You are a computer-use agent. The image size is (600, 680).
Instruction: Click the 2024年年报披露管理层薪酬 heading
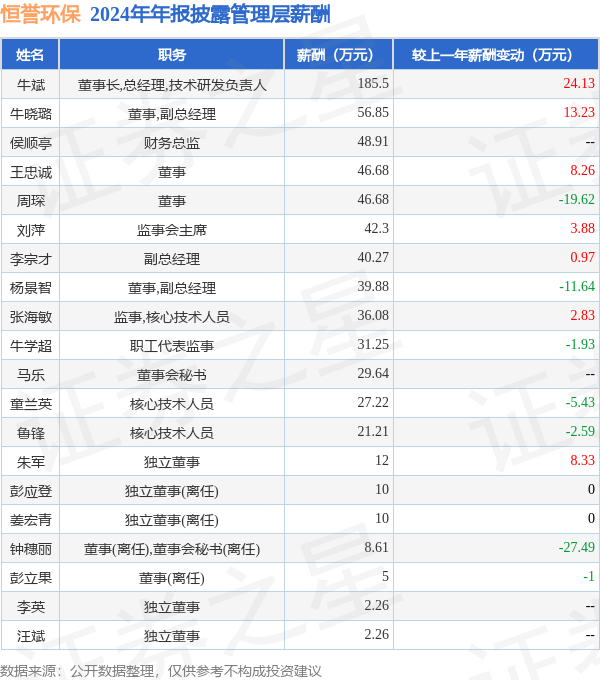coord(210,14)
